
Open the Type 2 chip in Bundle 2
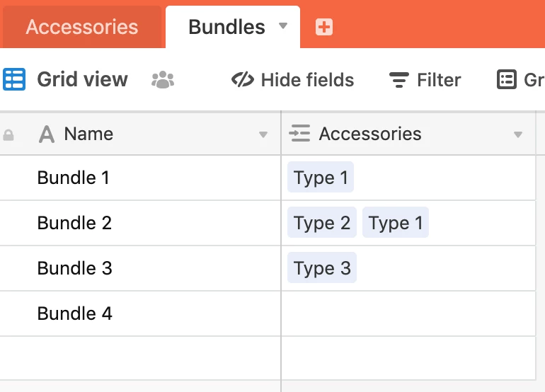point(322,222)
